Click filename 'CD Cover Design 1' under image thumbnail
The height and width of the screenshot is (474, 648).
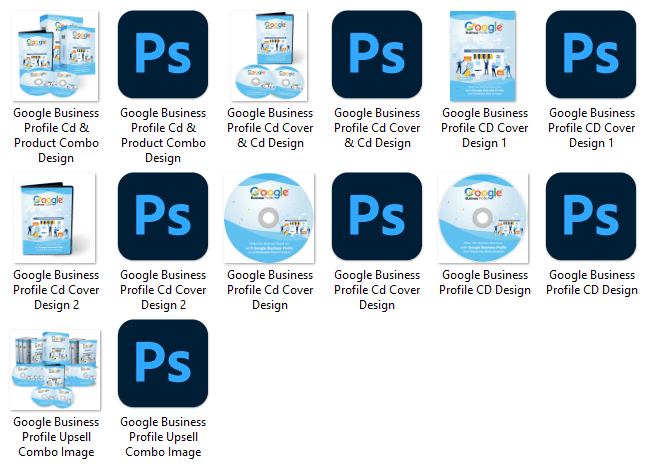[484, 128]
